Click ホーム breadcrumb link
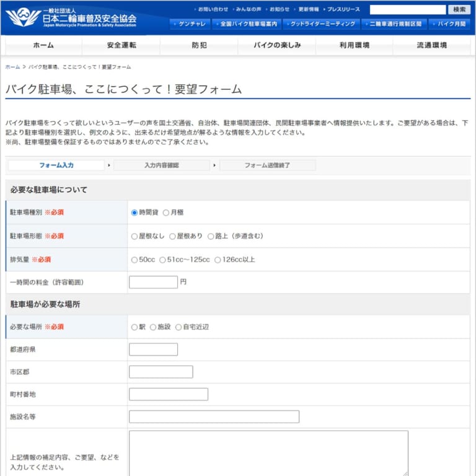Image resolution: width=476 pixels, height=476 pixels. click(x=12, y=67)
